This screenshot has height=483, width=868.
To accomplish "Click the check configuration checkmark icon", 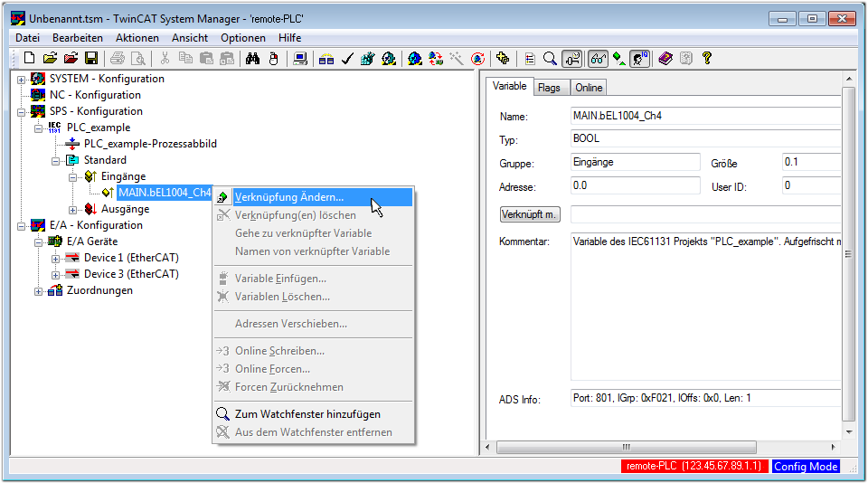I will (347, 59).
